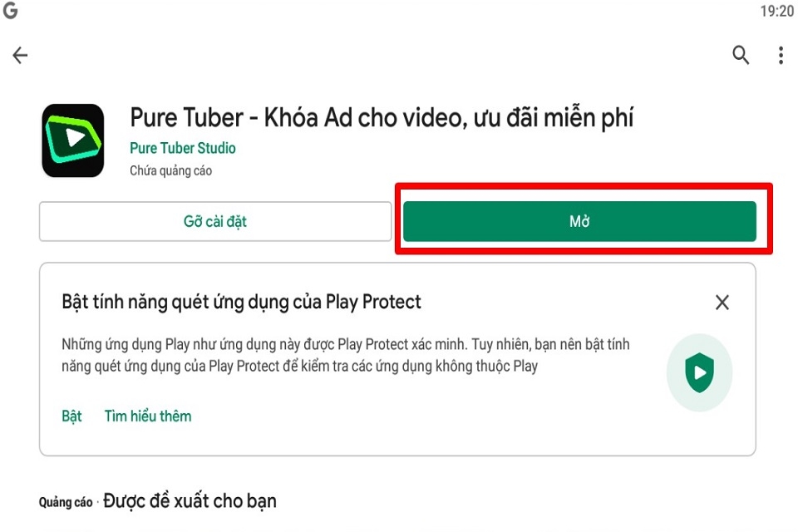The image size is (798, 532).
Task: Click the Play Protect card heading
Action: 242,301
